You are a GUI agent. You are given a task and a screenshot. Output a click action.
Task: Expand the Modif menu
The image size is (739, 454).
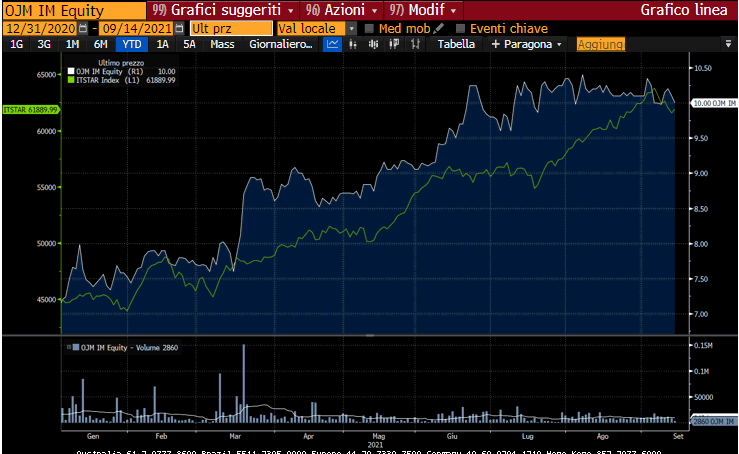point(423,10)
